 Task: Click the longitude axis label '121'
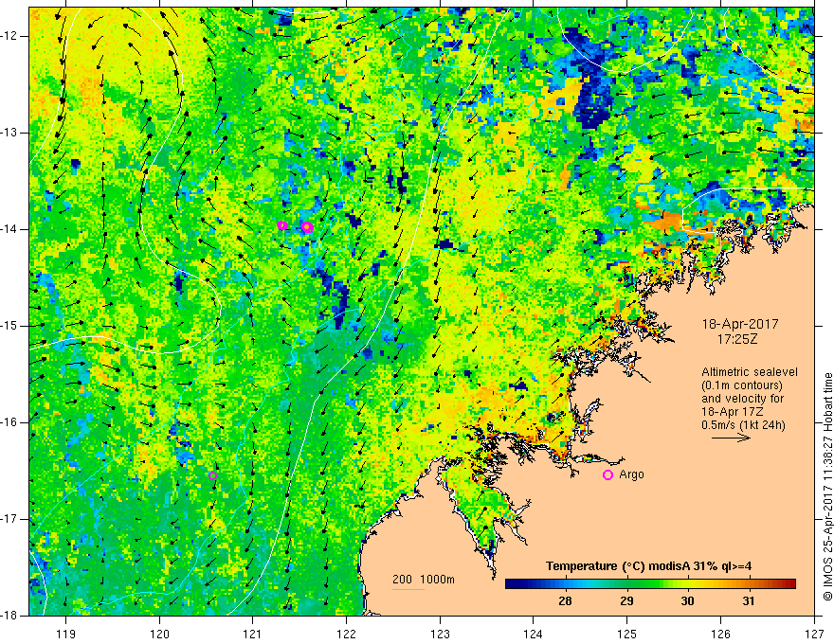(253, 634)
